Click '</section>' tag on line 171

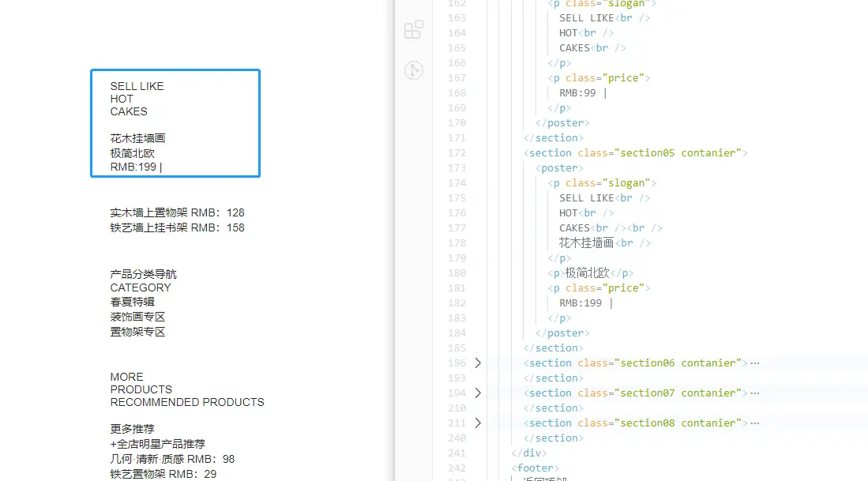[553, 138]
